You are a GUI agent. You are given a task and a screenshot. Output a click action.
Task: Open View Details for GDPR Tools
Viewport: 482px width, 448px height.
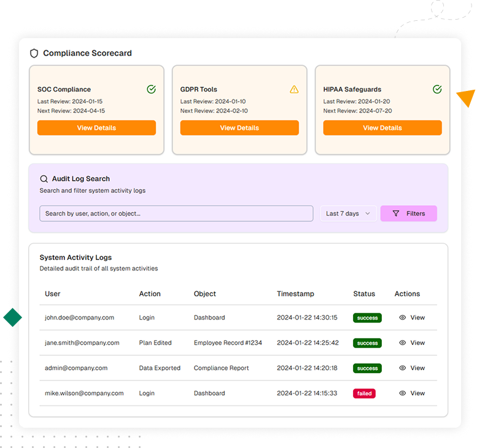[239, 128]
